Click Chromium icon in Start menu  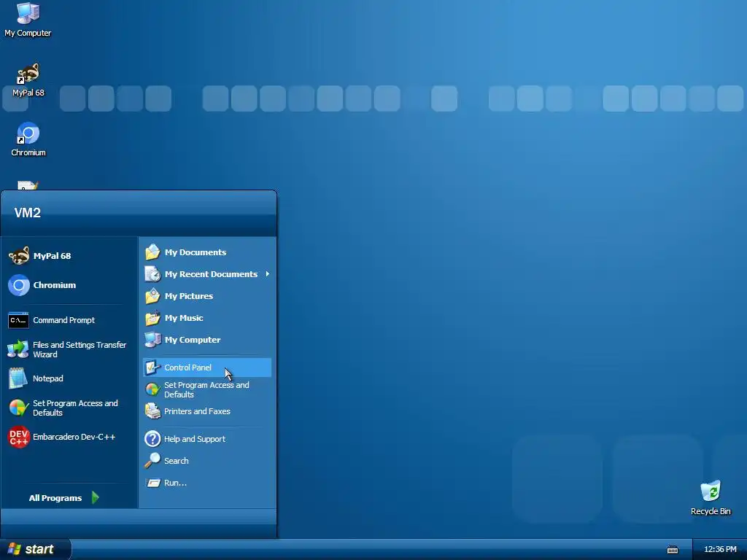click(x=19, y=285)
